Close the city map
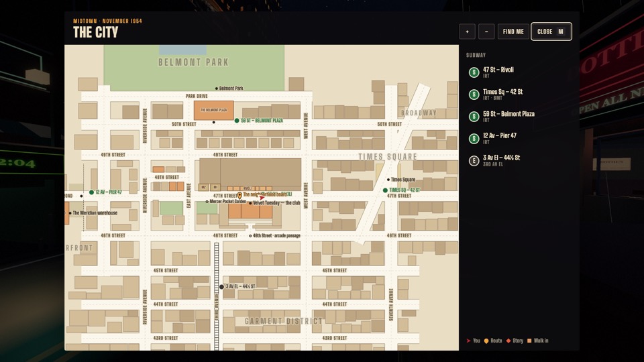This screenshot has height=362, width=644. point(551,32)
